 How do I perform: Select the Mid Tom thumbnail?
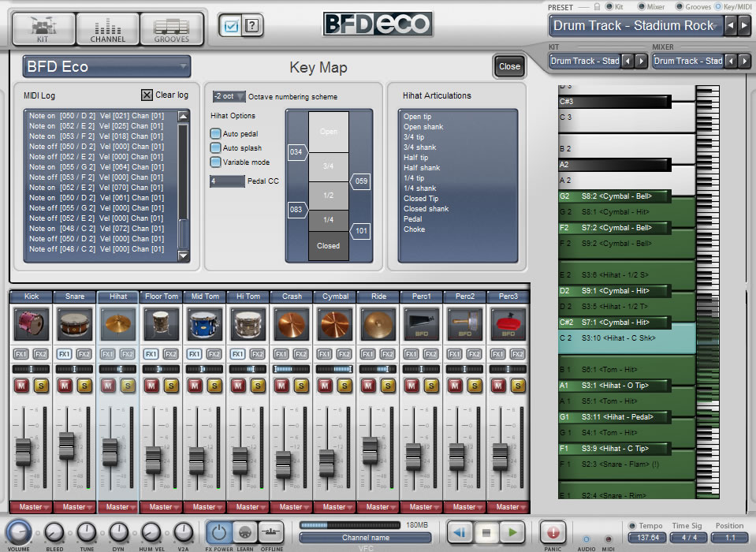(205, 324)
